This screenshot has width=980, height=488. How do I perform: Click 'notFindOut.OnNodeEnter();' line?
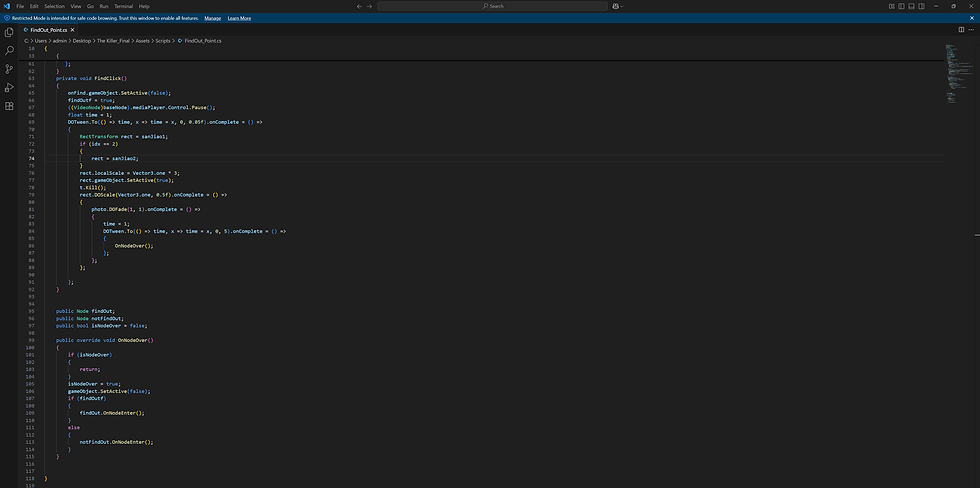pos(116,442)
